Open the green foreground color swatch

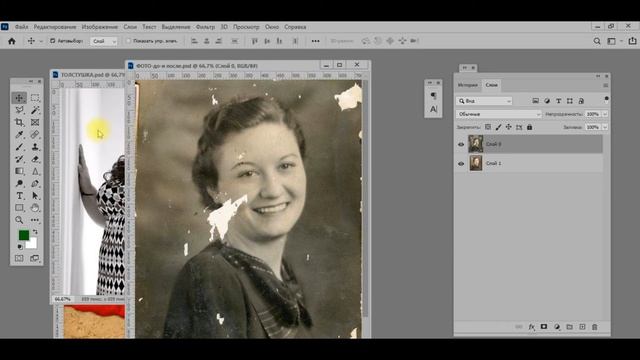24,235
